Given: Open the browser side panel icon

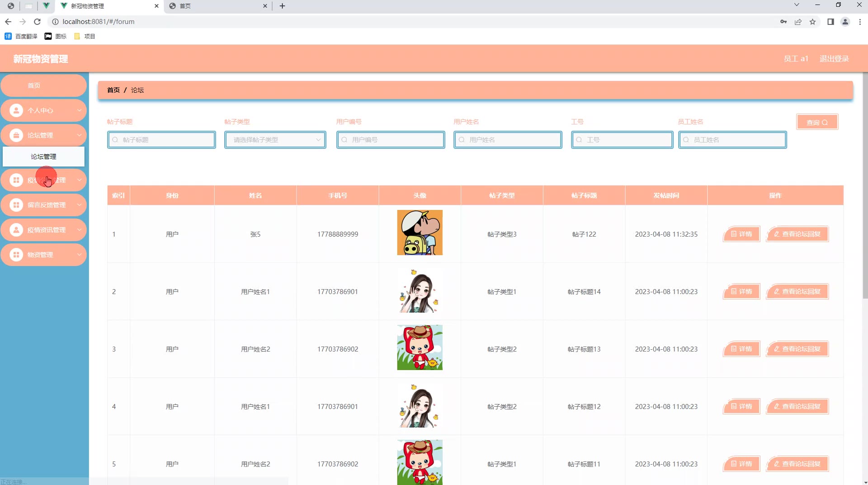Looking at the screenshot, I should pyautogui.click(x=830, y=22).
